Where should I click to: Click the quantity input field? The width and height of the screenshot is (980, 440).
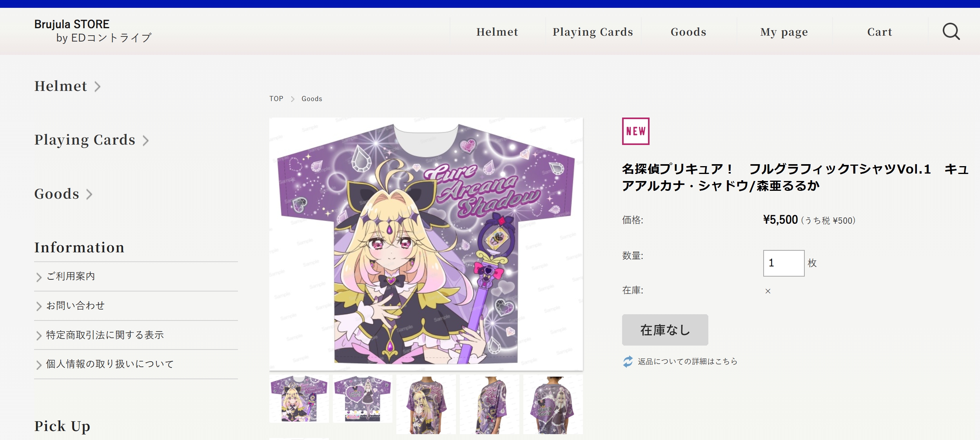point(784,263)
